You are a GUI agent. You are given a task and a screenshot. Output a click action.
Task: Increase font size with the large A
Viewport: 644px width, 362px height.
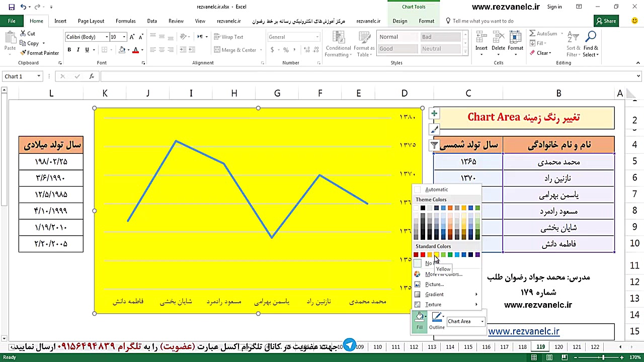click(x=132, y=37)
